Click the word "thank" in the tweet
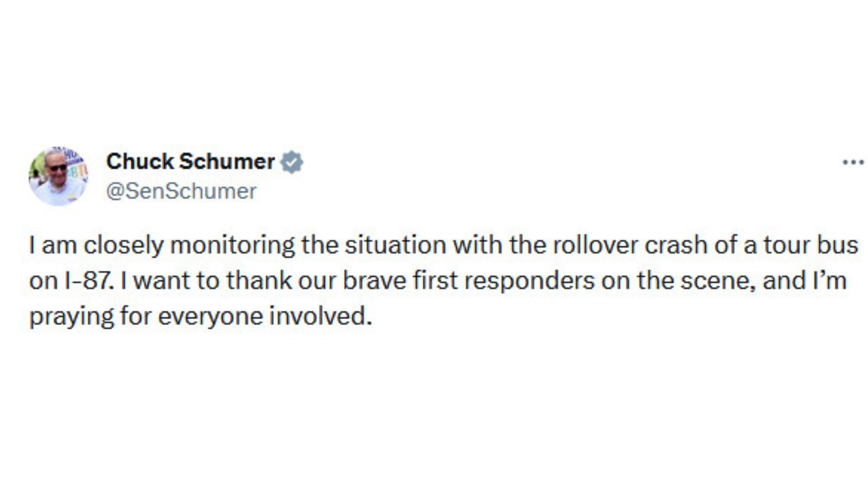 pyautogui.click(x=259, y=281)
